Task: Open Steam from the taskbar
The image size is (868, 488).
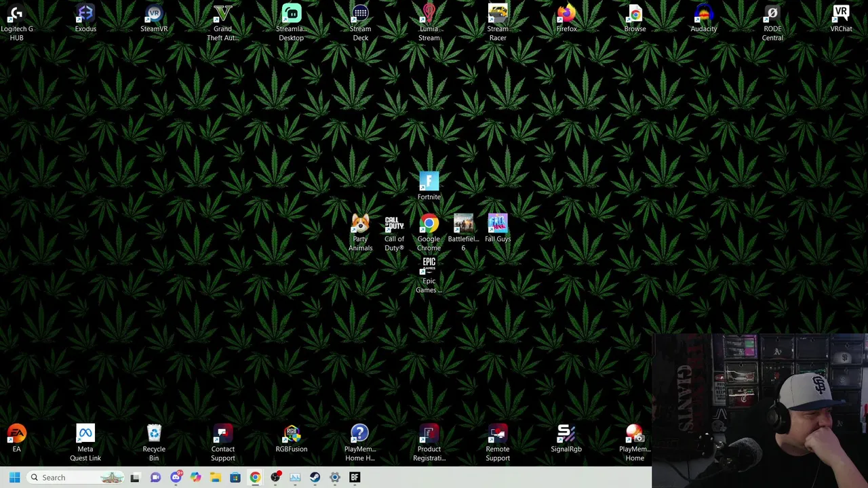Action: click(x=315, y=477)
